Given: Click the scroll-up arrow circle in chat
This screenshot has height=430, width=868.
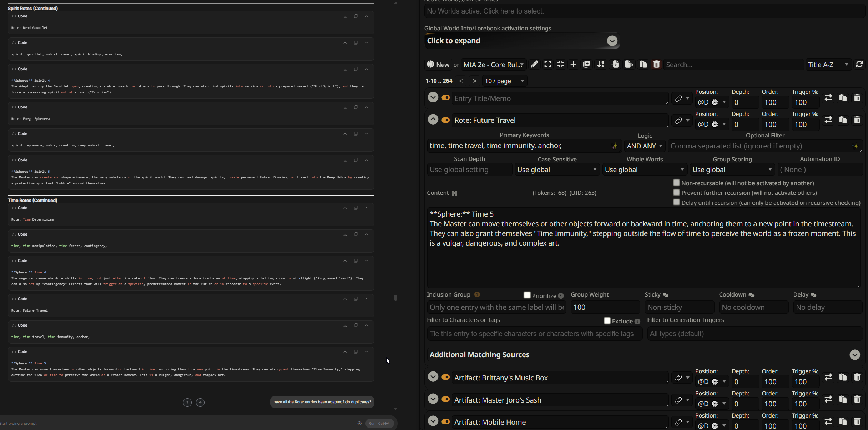Looking at the screenshot, I should tap(187, 403).
